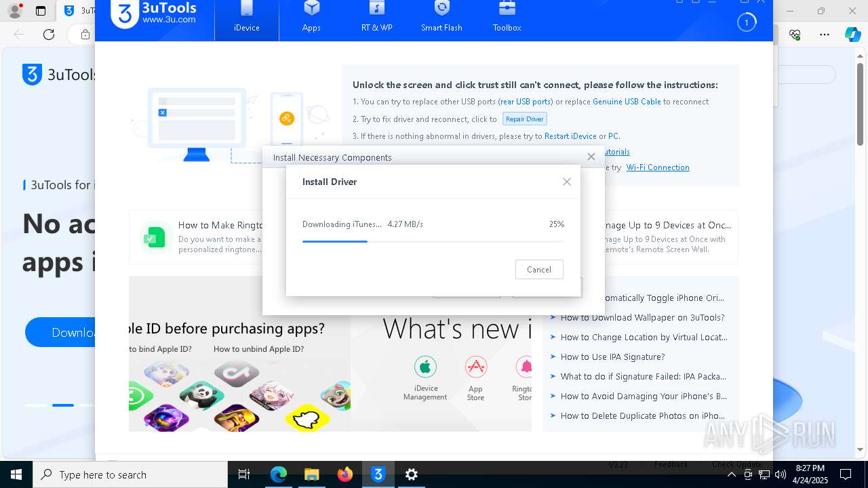This screenshot has height=488, width=868.
Task: Click the Feedback link in footer
Action: pos(671,464)
